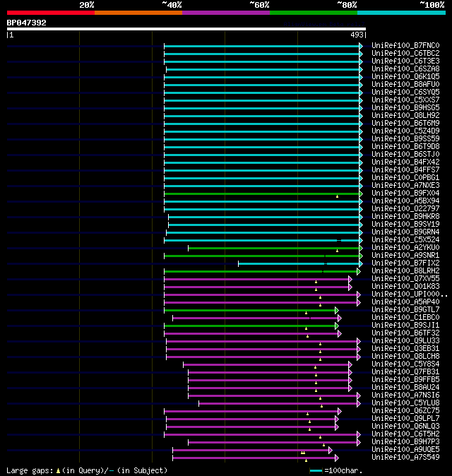
Task: Click the purple ~60% identity legend segment
Action: [226, 13]
